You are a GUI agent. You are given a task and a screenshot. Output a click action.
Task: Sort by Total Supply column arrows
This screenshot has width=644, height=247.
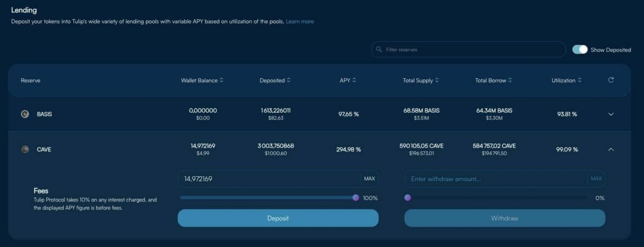(x=437, y=80)
